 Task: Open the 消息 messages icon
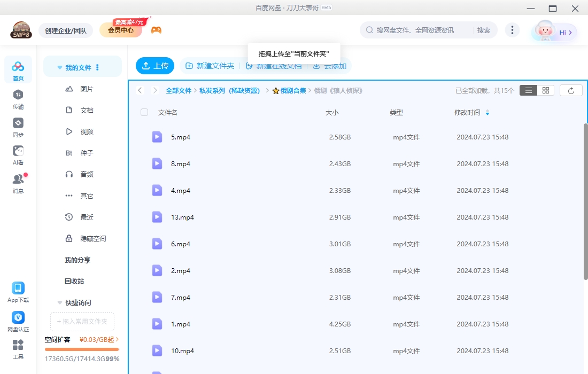(18, 180)
